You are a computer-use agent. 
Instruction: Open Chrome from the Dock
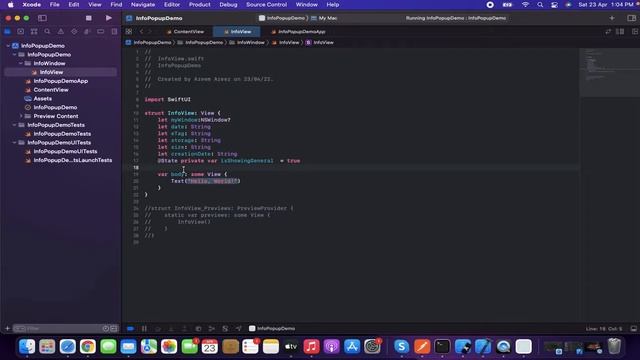88,347
